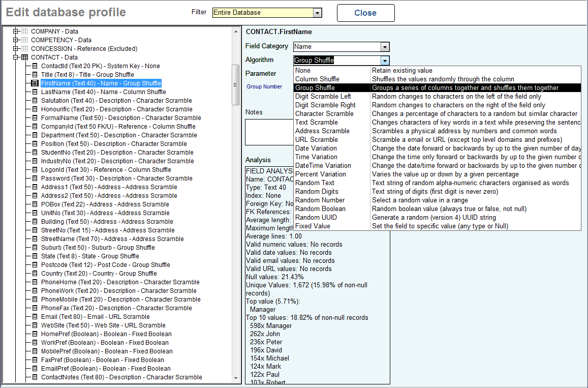This screenshot has width=588, height=388.
Task: Choose Date Variation algorithm option
Action: (437, 148)
